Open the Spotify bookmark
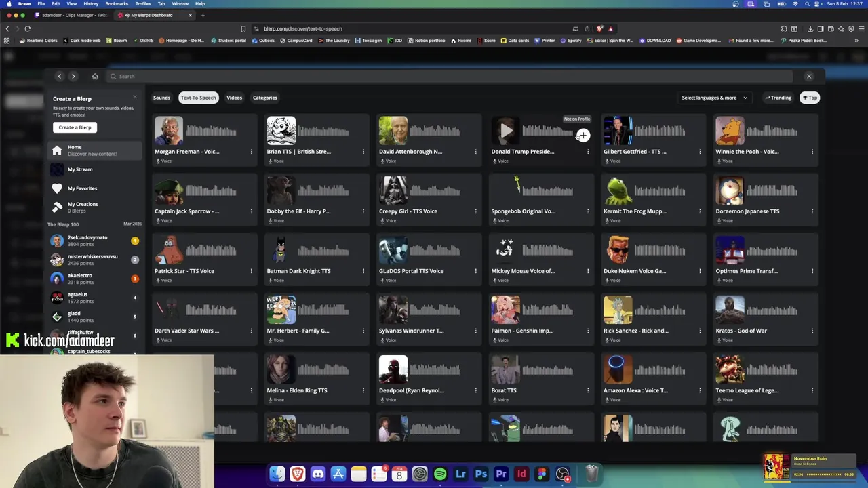This screenshot has height=488, width=868. (570, 41)
